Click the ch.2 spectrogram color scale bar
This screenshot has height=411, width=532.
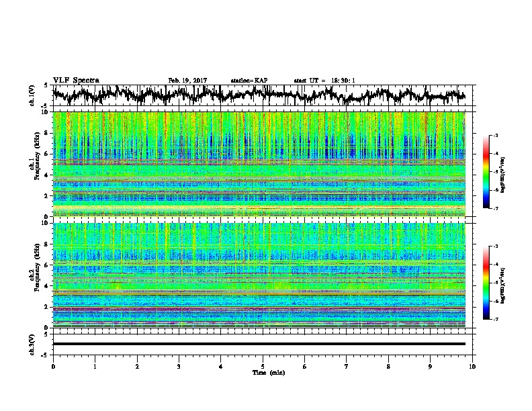[486, 283]
